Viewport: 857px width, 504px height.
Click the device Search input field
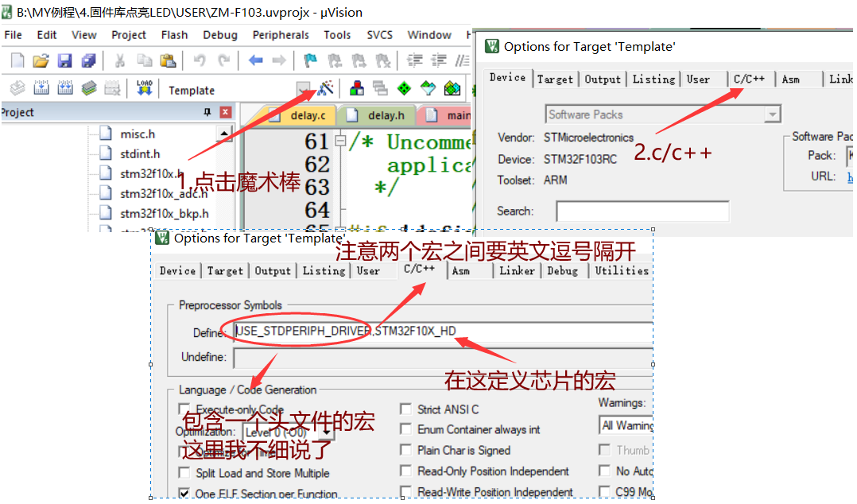point(642,211)
